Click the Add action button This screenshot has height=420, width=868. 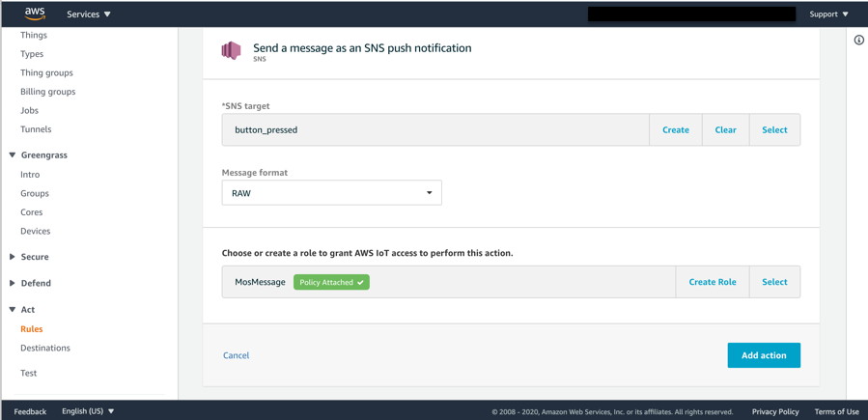764,356
